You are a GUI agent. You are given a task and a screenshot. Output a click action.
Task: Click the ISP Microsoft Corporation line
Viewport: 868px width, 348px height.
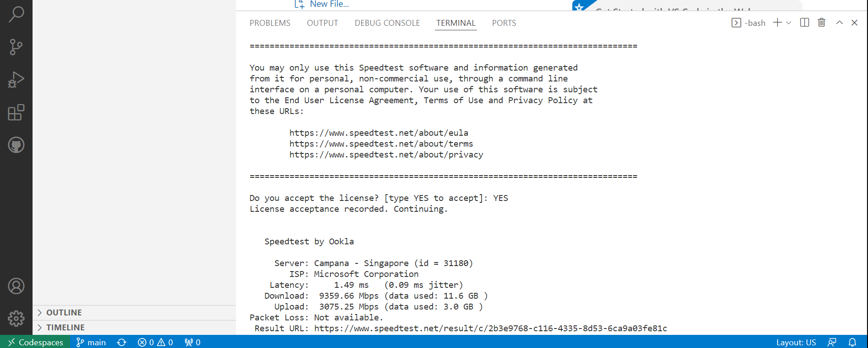pyautogui.click(x=354, y=274)
